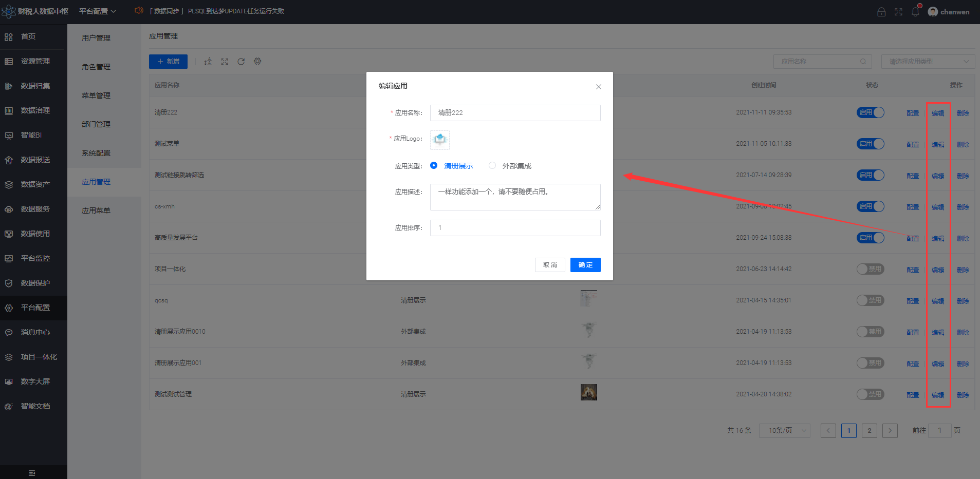Open the table settings gear icon
The height and width of the screenshot is (479, 980).
pyautogui.click(x=257, y=62)
